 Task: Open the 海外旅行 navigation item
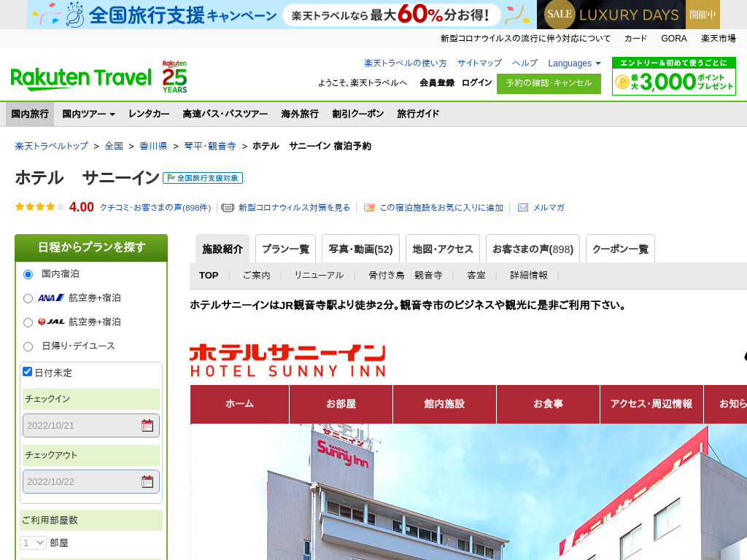pos(300,114)
